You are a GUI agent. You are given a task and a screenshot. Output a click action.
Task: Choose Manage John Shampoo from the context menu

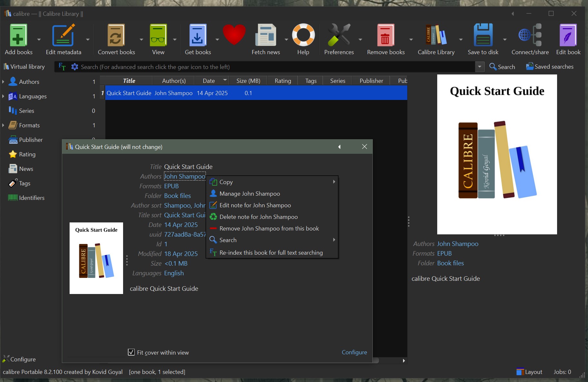[x=249, y=194]
